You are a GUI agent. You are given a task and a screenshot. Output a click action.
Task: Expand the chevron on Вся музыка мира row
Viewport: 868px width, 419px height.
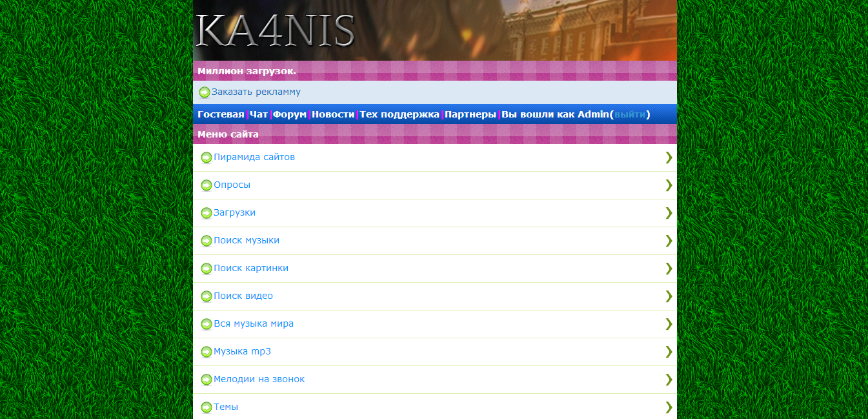[x=669, y=323]
